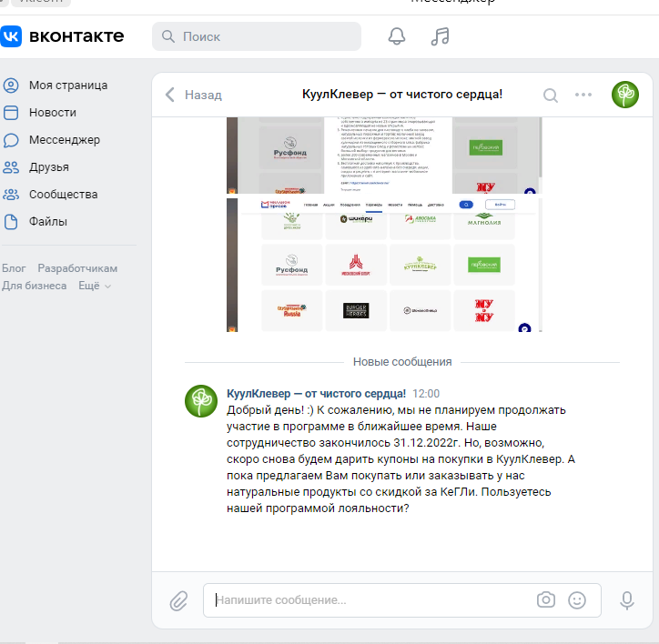Click the Друзья people icon
Screen dimensions: 659x644
[11, 167]
